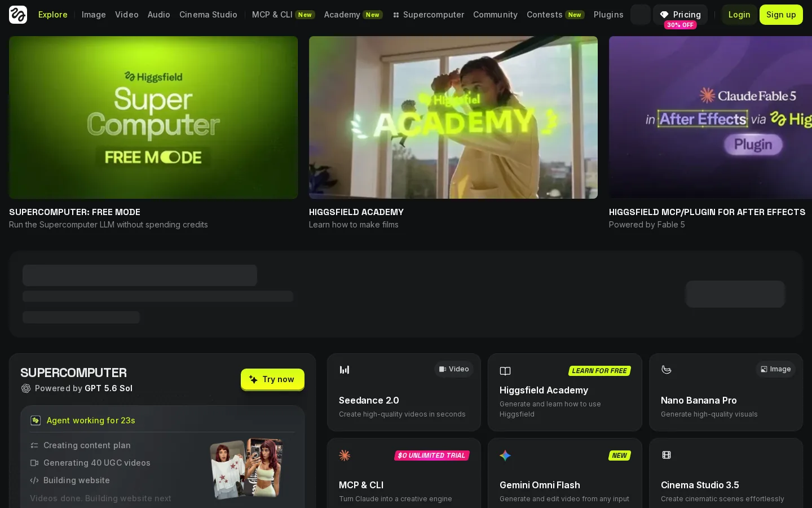This screenshot has width=812, height=508.
Task: Open the Video nav item
Action: click(x=127, y=15)
